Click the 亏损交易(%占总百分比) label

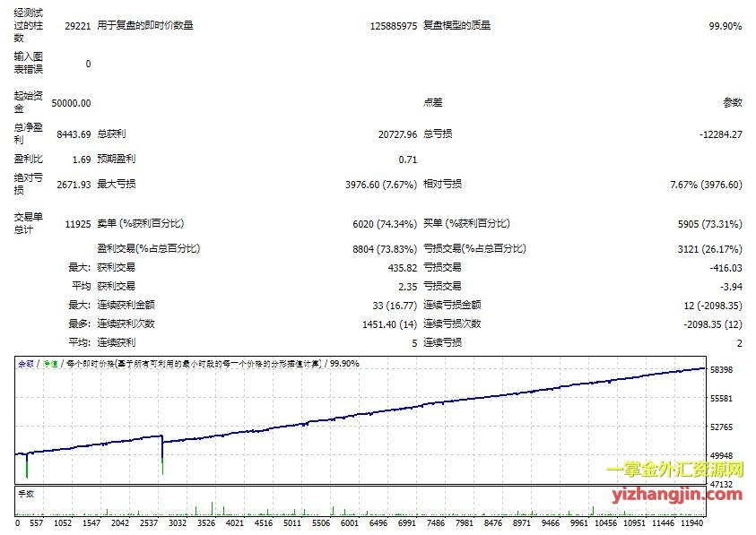474,248
